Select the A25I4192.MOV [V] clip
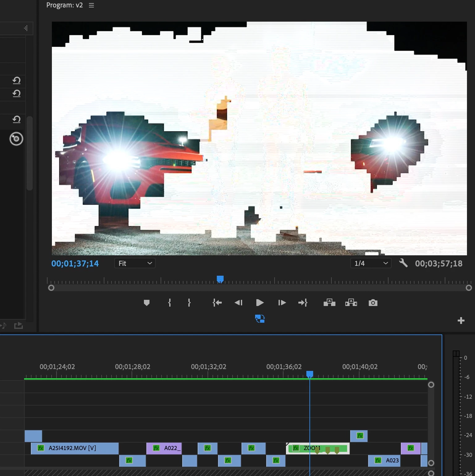475x476 pixels. 75,448
